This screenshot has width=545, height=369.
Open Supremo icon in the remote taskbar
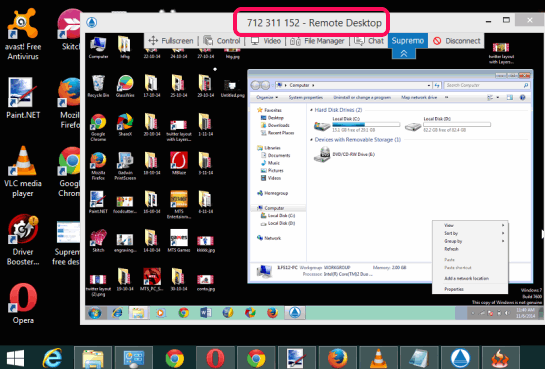(x=295, y=313)
